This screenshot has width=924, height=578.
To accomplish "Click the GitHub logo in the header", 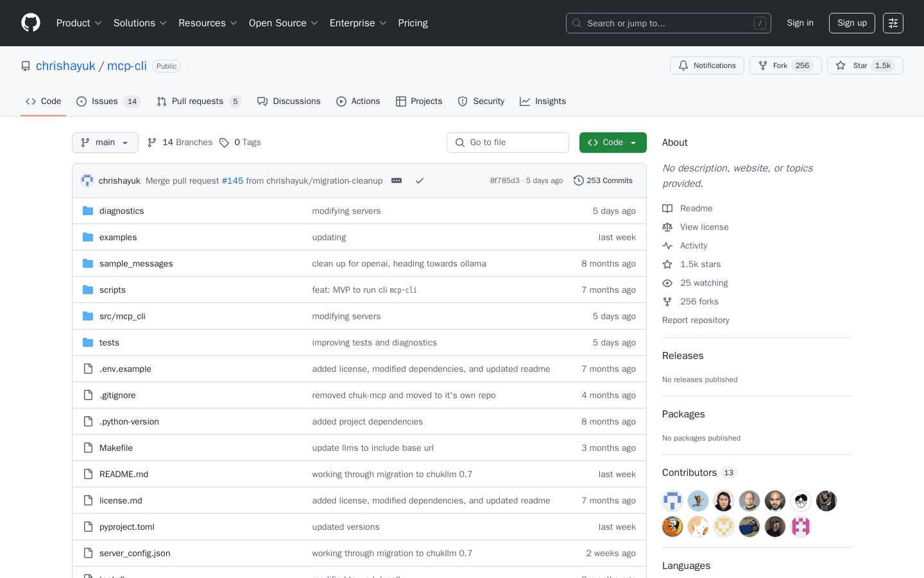I will 30,22.
